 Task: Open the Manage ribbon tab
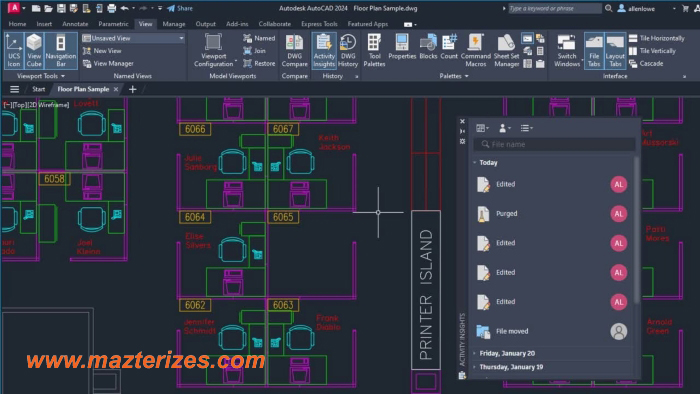tap(174, 24)
